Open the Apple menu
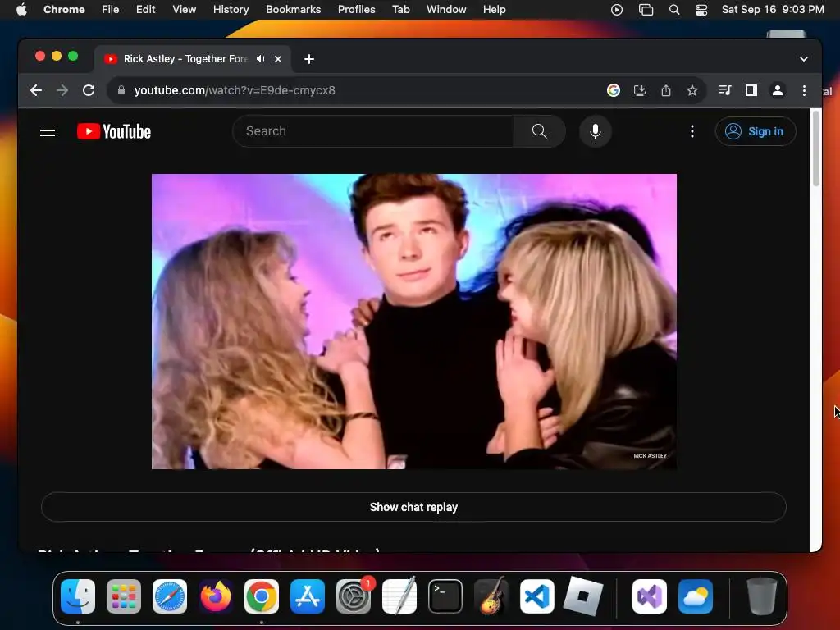The width and height of the screenshot is (840, 630). tap(21, 10)
